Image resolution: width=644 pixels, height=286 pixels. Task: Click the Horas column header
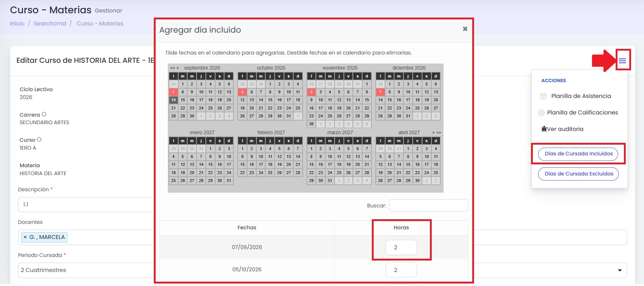click(x=401, y=228)
